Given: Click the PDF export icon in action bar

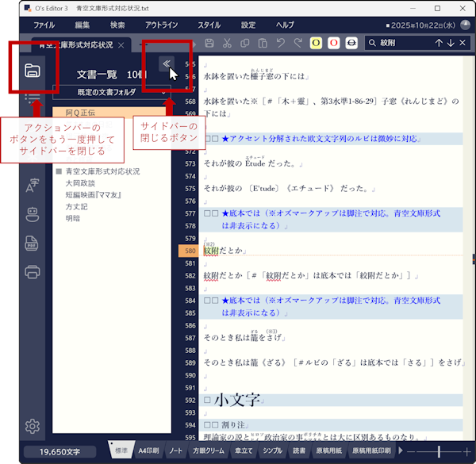Looking at the screenshot, I should [33, 243].
